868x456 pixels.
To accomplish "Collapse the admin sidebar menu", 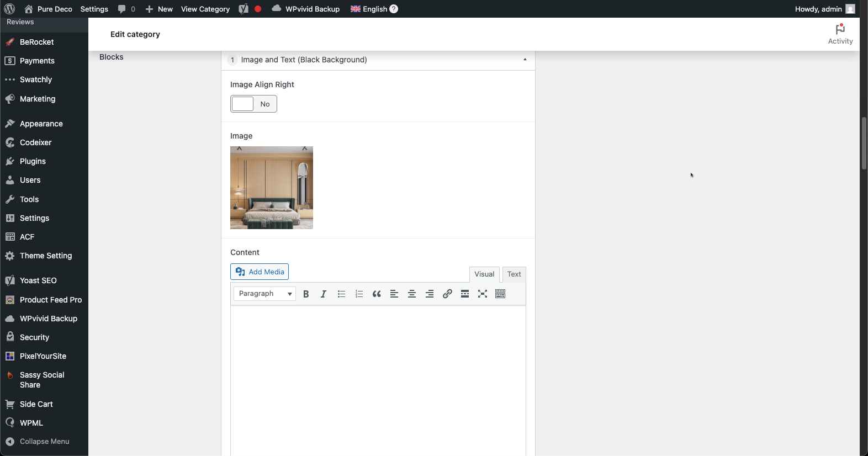I will click(44, 442).
